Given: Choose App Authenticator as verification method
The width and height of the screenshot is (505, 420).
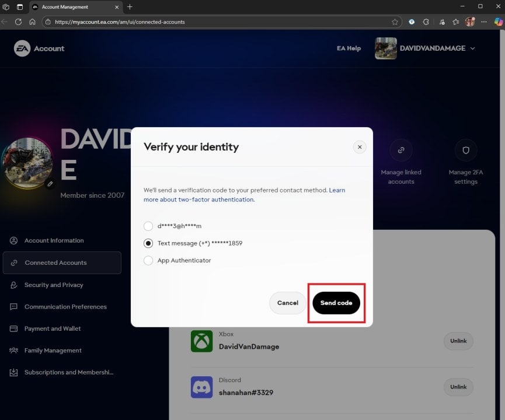Looking at the screenshot, I should (148, 260).
